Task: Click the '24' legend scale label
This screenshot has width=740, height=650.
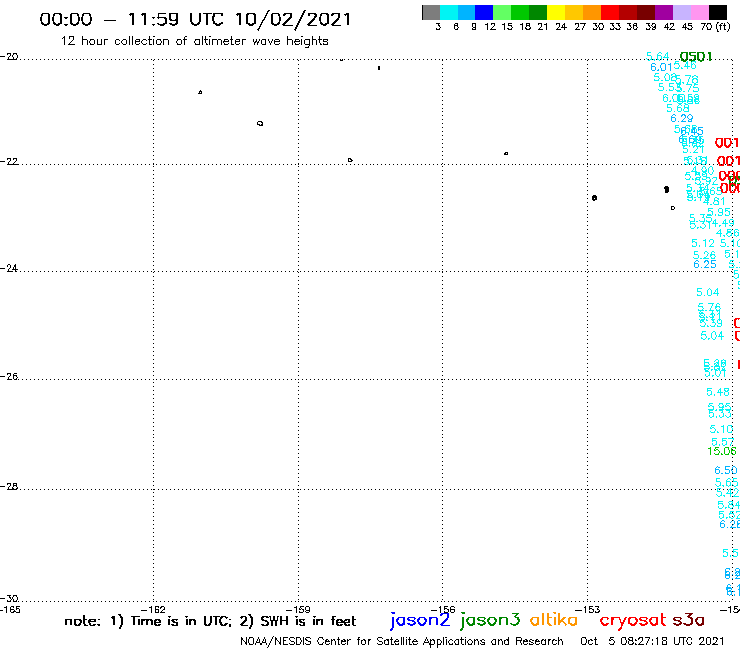Action: 561,27
